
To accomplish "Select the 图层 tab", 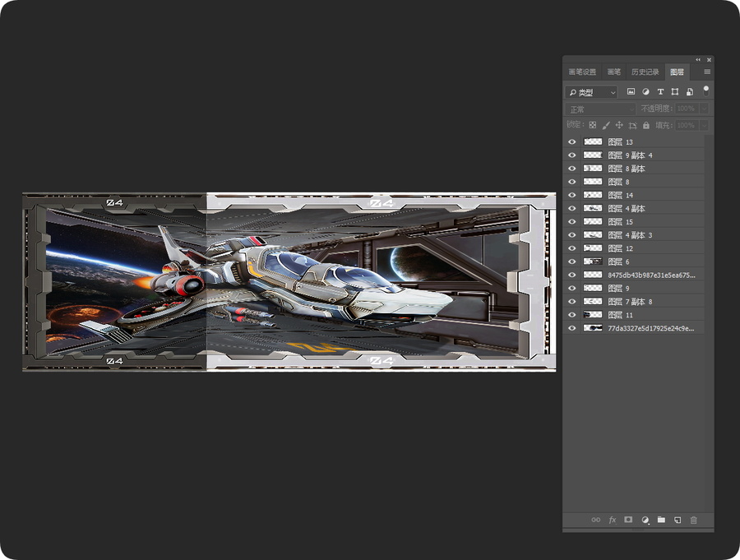I will coord(677,72).
